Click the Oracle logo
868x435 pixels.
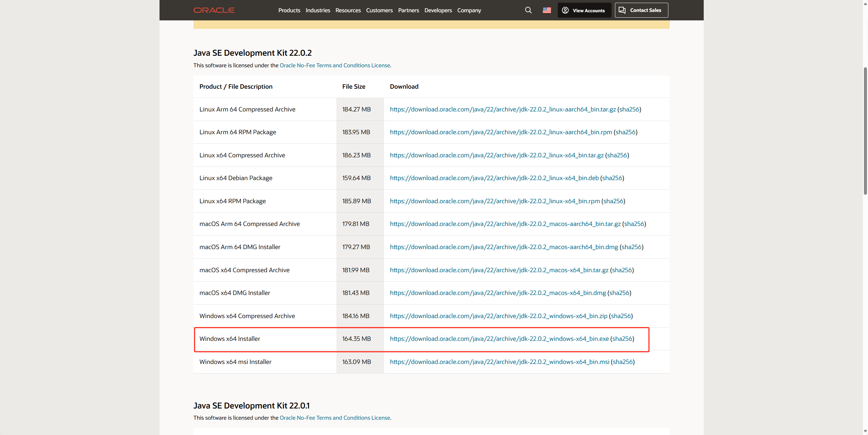[x=214, y=10]
